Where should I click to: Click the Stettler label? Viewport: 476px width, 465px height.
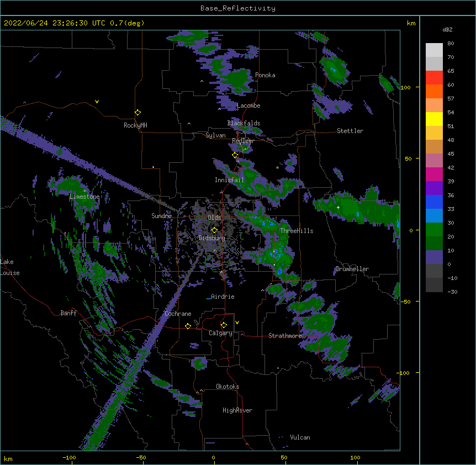pos(350,131)
